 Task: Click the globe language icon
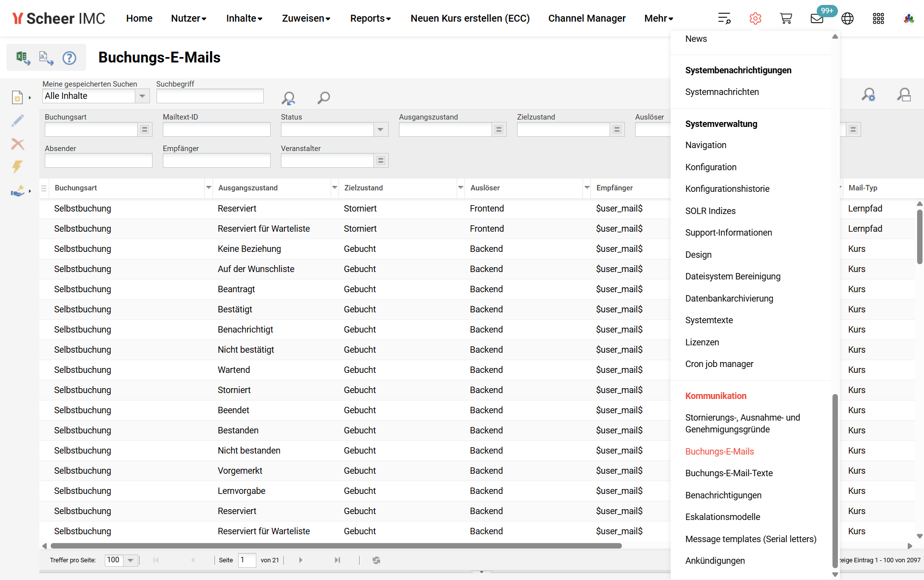coord(847,19)
